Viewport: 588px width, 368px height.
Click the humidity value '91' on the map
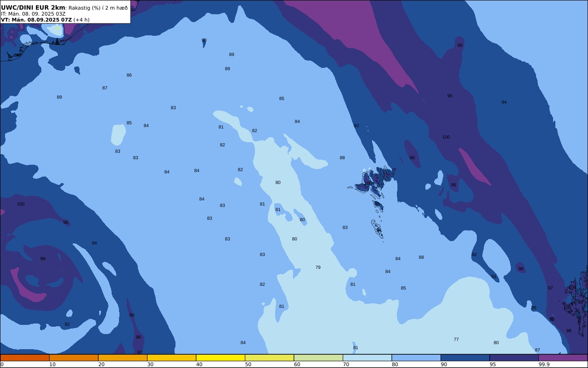494,277
